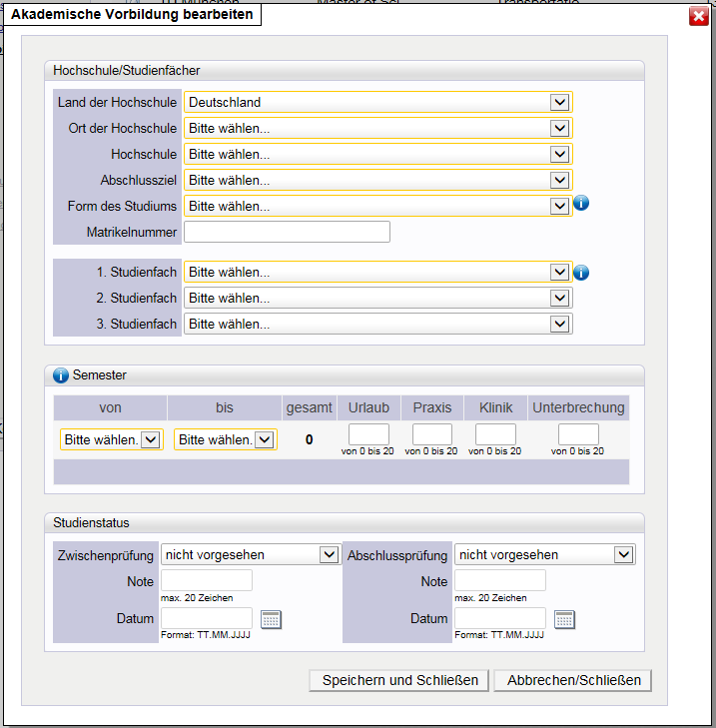
Task: Open Land der Hochschule dropdown
Action: [x=377, y=102]
